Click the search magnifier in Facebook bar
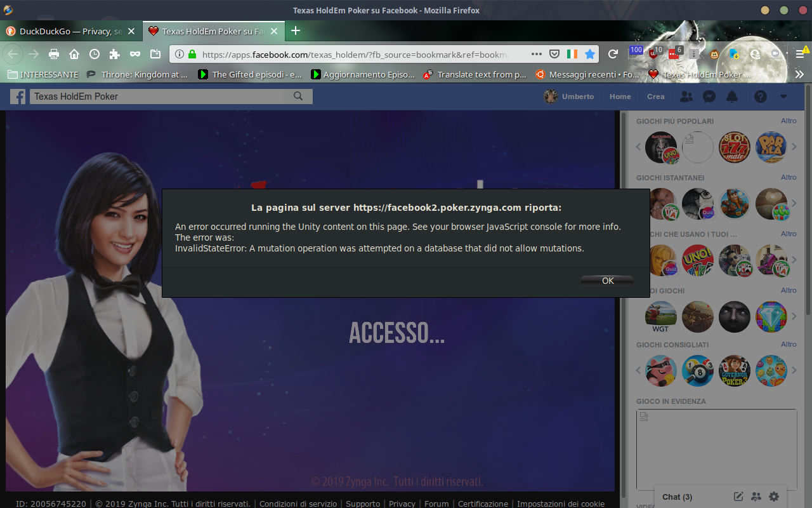 tap(298, 97)
